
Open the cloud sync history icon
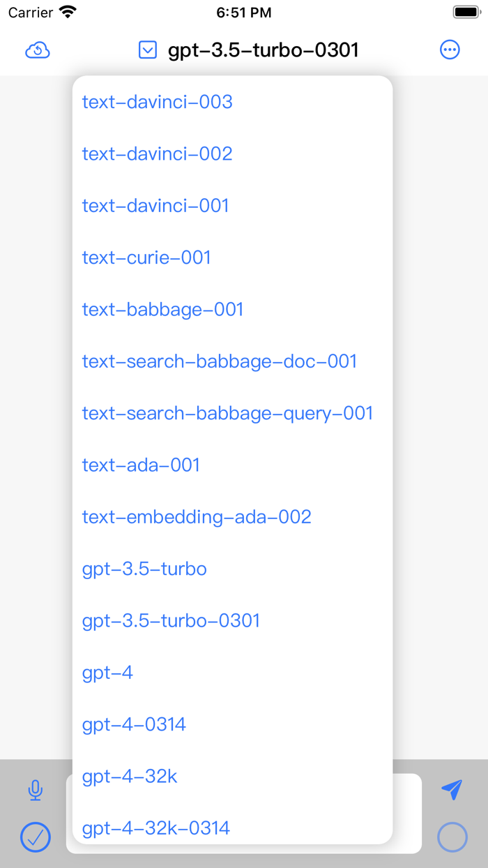38,50
